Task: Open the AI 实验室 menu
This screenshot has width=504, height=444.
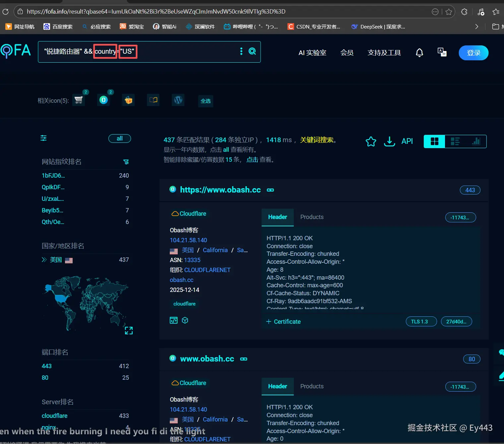Action: tap(312, 53)
